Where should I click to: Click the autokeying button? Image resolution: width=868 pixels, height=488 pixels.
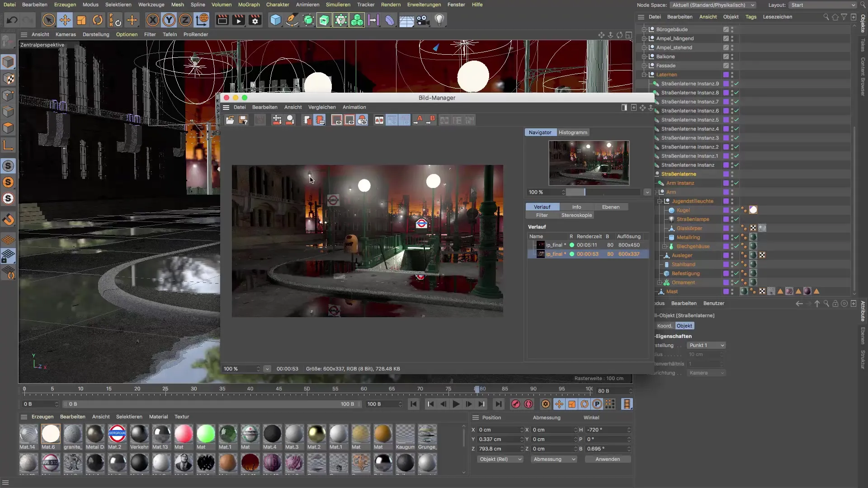point(528,404)
